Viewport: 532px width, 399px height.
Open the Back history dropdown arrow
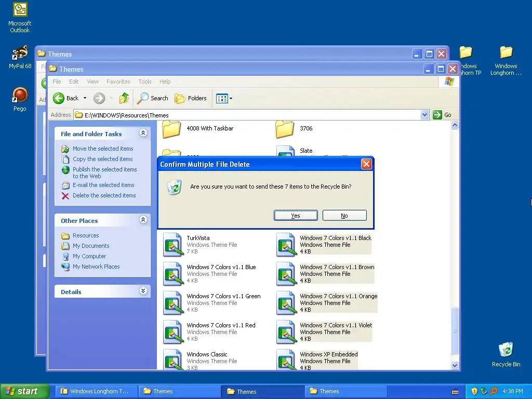[85, 98]
